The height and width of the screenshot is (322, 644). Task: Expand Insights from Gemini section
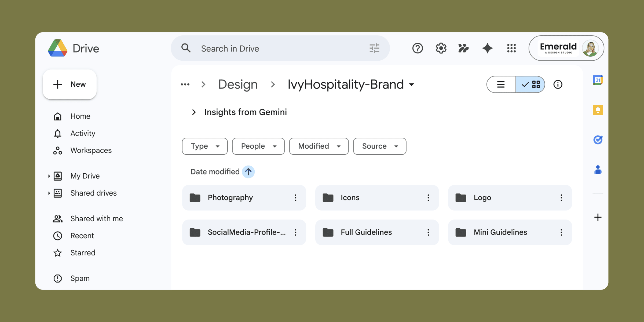(194, 112)
